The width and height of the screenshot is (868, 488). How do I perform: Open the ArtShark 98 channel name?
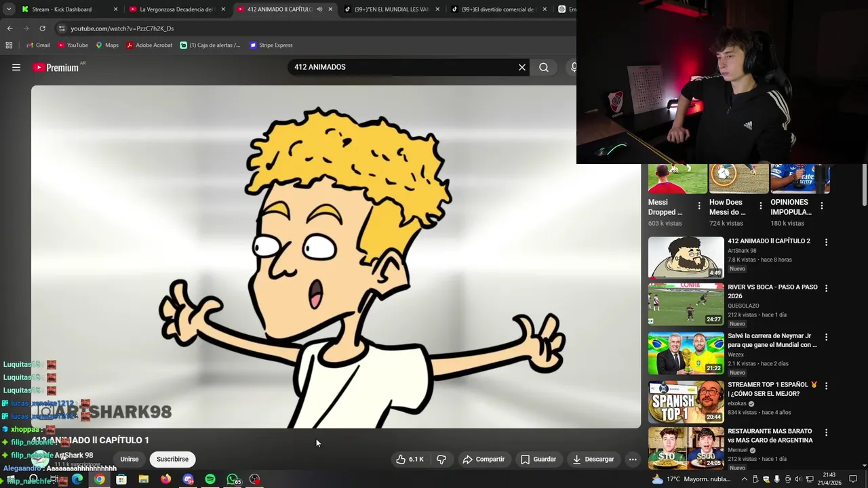click(74, 455)
